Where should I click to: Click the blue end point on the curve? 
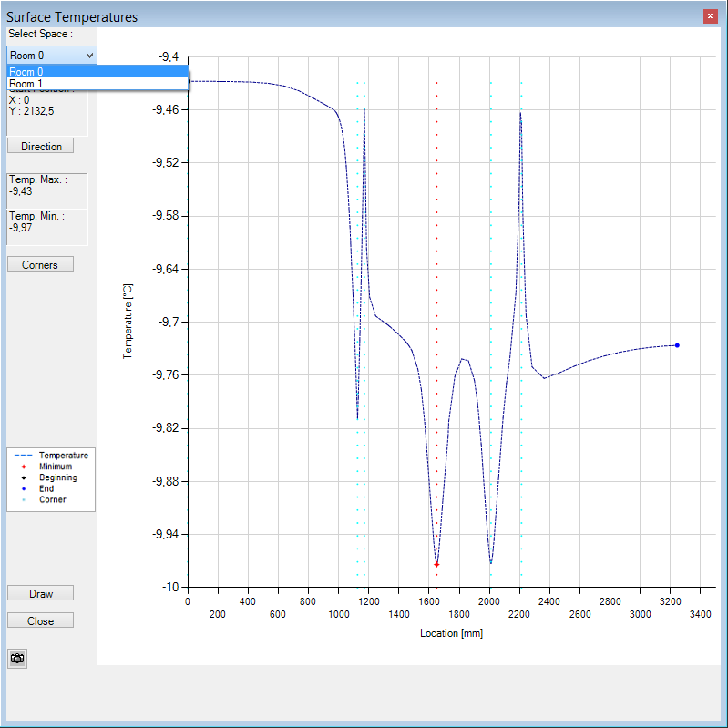point(677,345)
